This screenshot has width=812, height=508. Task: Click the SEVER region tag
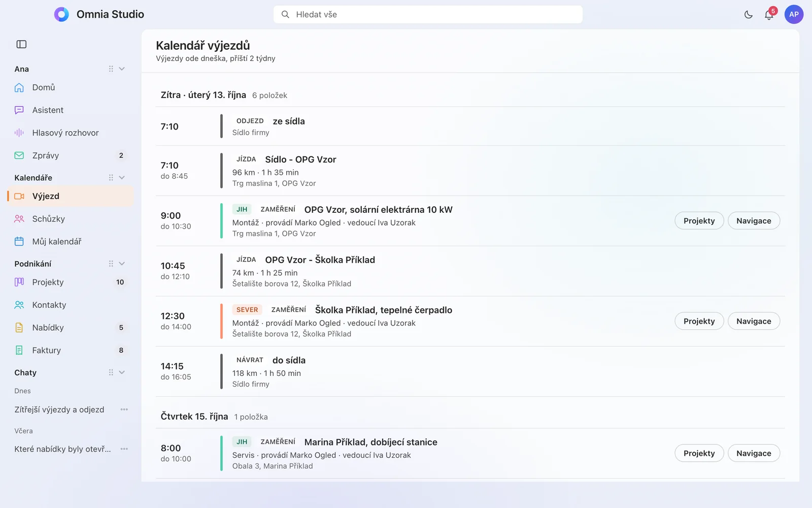[x=247, y=310]
